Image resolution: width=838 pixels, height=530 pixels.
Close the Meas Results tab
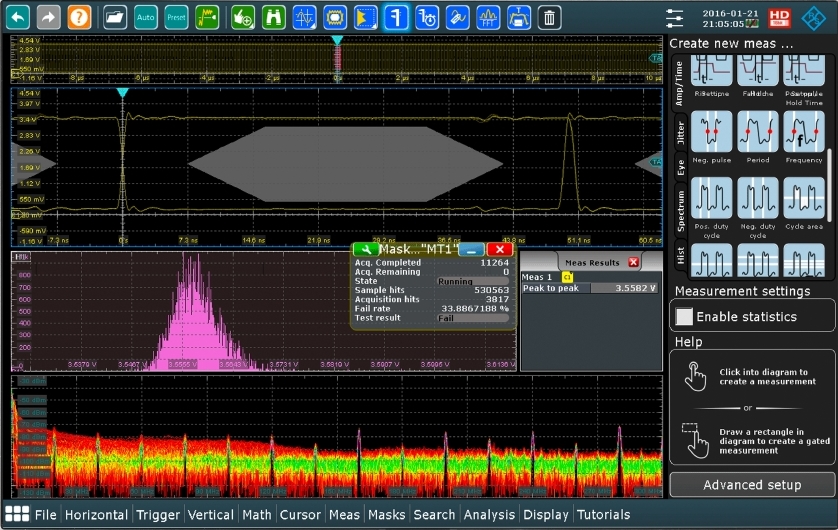633,262
